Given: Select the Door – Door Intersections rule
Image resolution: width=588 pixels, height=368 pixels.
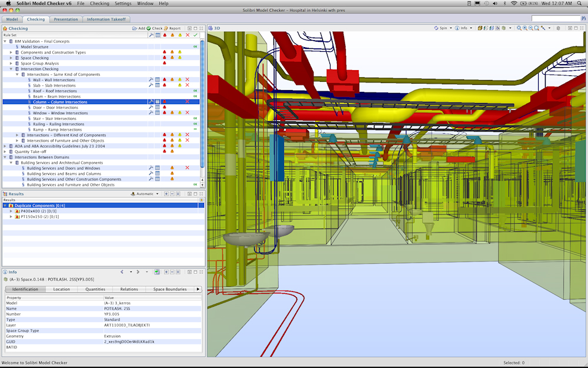Looking at the screenshot, I should tap(55, 108).
